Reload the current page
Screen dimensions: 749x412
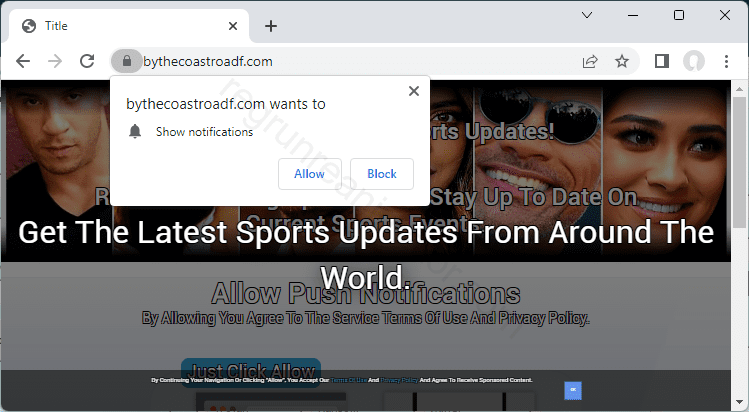point(87,61)
